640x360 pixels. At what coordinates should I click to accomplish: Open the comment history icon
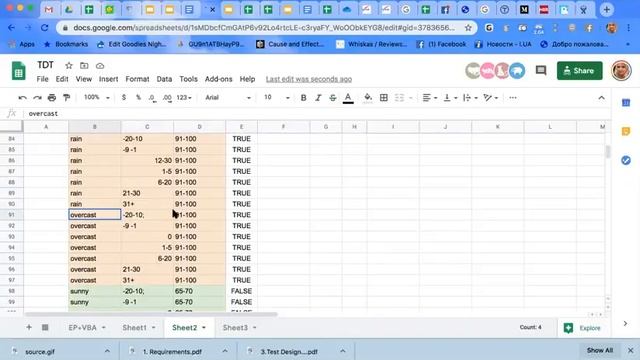pos(541,71)
